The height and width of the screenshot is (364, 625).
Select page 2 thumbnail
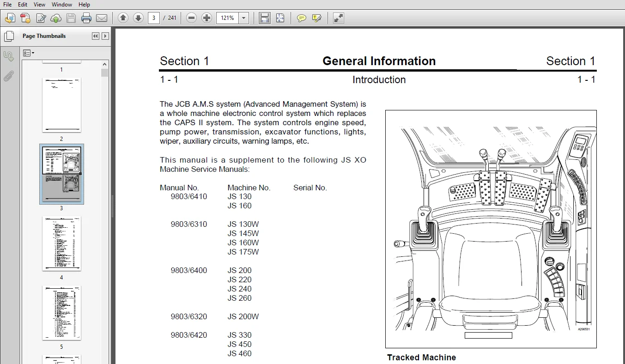click(x=61, y=105)
